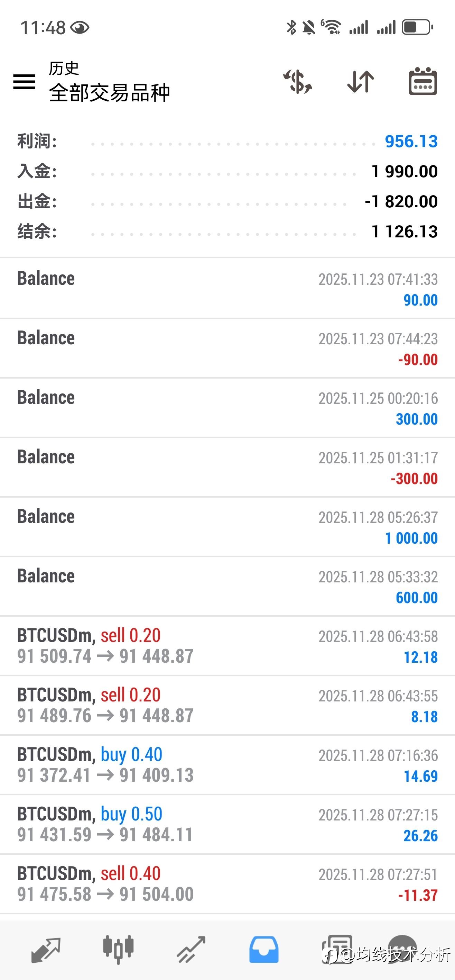This screenshot has width=455, height=980.
Task: Tap the dollar symbol filter icon
Action: [298, 81]
